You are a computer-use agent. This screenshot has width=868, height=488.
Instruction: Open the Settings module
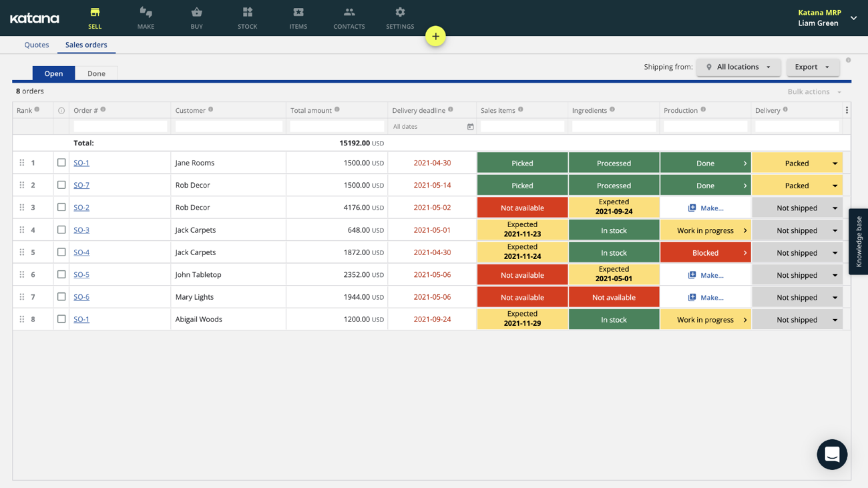point(399,17)
